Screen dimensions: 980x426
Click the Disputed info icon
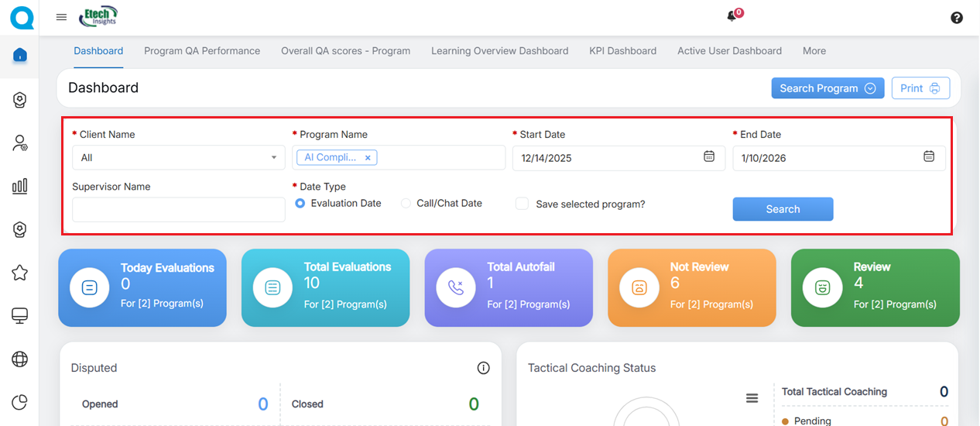pyautogui.click(x=483, y=368)
